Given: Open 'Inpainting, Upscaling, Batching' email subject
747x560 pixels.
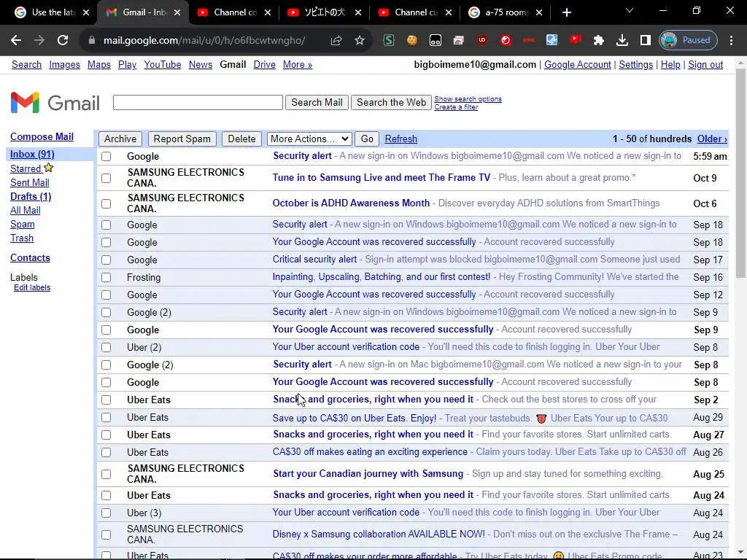Looking at the screenshot, I should click(x=381, y=276).
